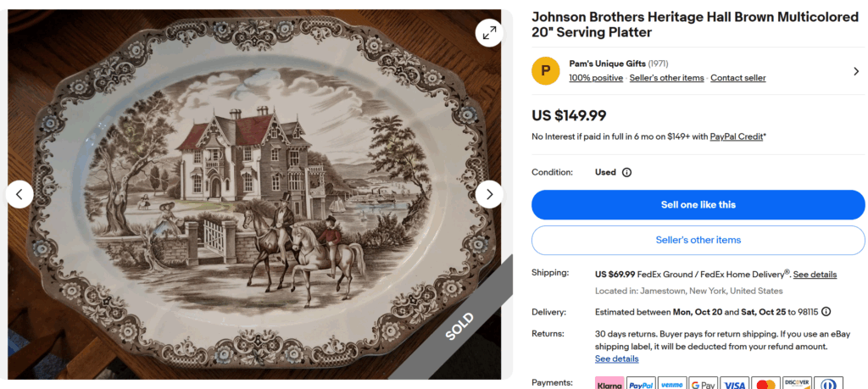
Task: Go to the previous product image
Action: coord(19,194)
